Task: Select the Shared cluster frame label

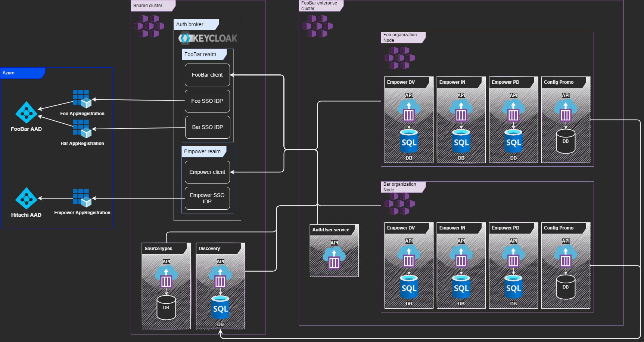Action: [x=153, y=6]
